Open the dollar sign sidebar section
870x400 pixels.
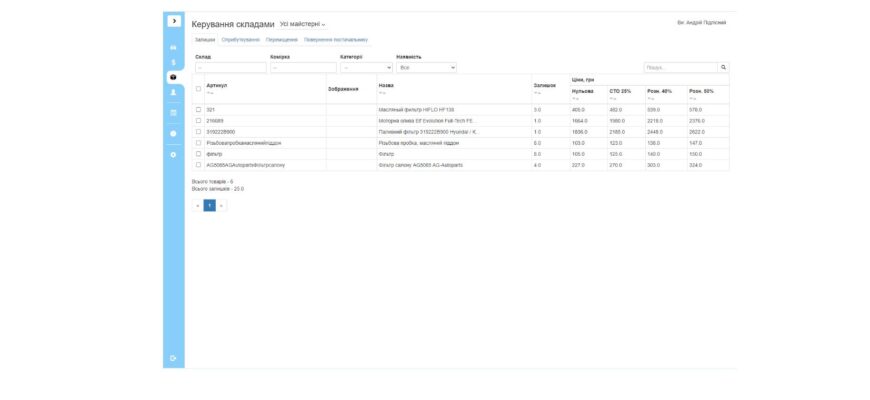click(x=174, y=62)
